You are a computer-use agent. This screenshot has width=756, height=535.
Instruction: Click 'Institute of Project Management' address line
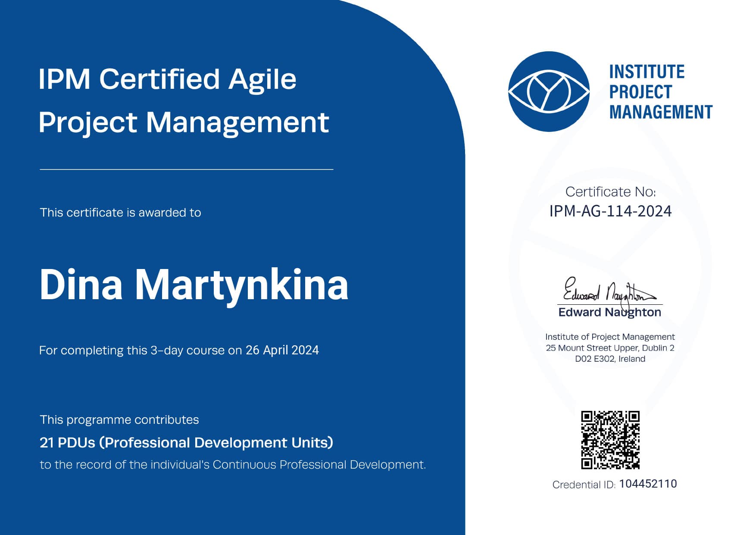pos(610,337)
